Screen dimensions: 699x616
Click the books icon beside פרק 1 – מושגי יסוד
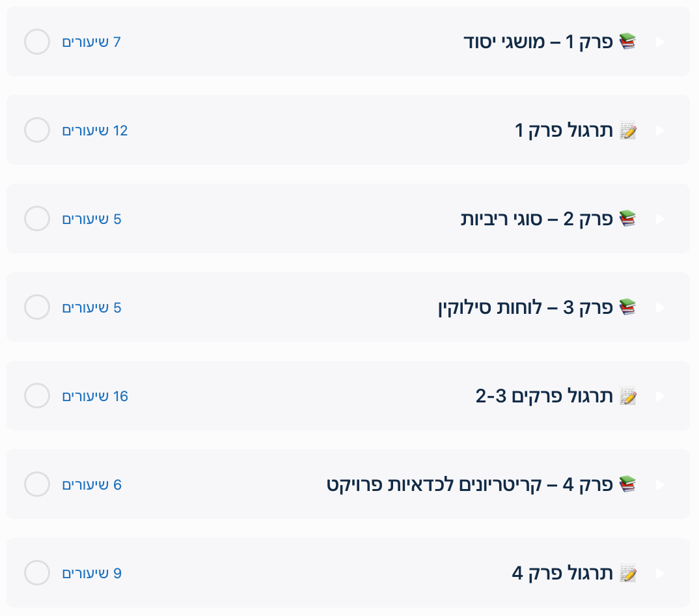point(627,42)
